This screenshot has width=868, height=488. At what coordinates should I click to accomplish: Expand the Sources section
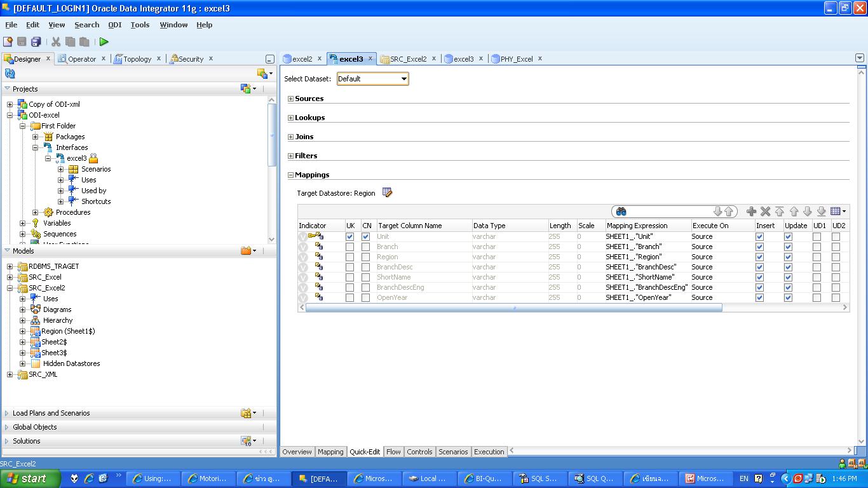point(291,98)
